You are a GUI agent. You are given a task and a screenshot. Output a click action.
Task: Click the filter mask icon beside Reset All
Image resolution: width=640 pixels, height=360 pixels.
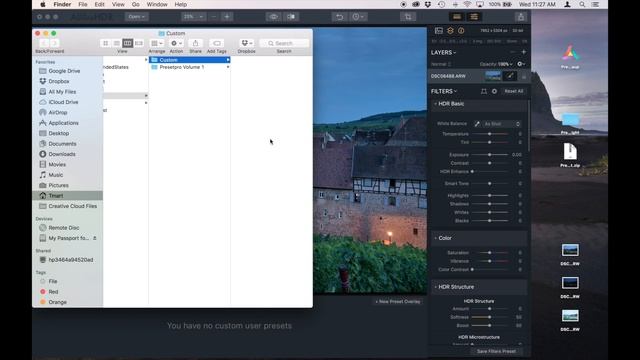[484, 91]
